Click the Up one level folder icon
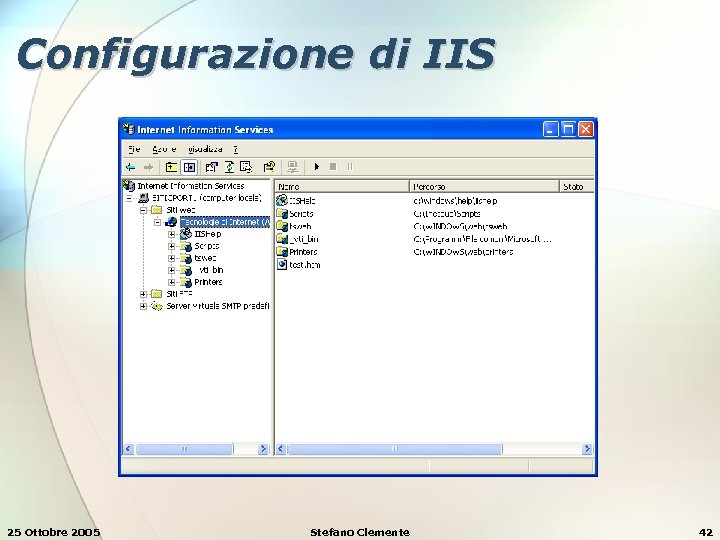This screenshot has height=540, width=720. (x=171, y=167)
